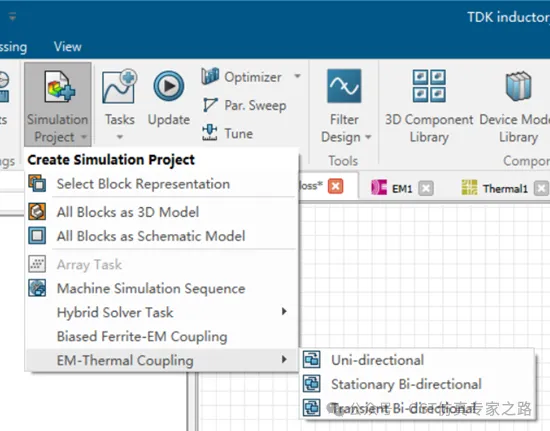Click the Tasks icon in ribbon
550x431 pixels.
(120, 86)
